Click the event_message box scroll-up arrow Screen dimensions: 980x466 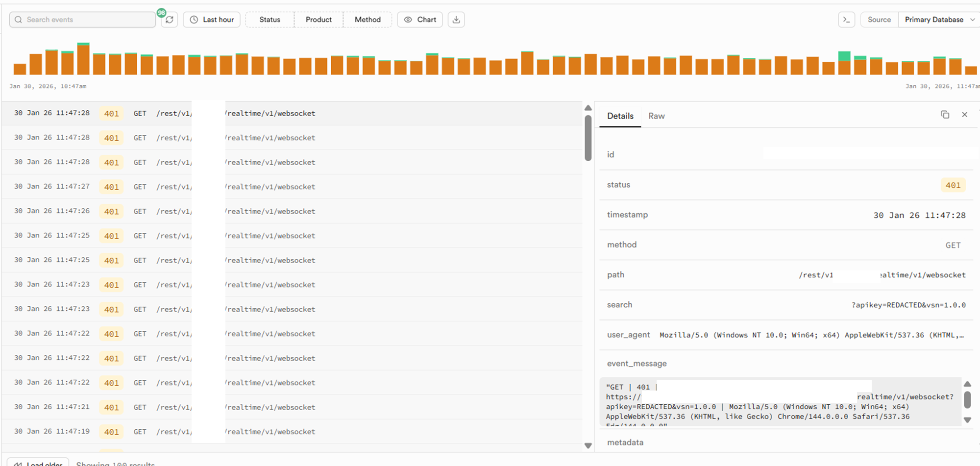pos(967,384)
